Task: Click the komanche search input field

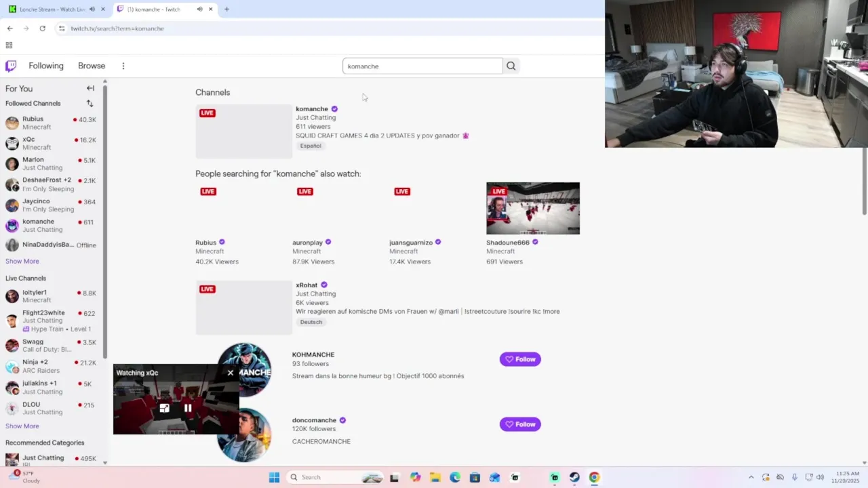Action: pos(422,66)
